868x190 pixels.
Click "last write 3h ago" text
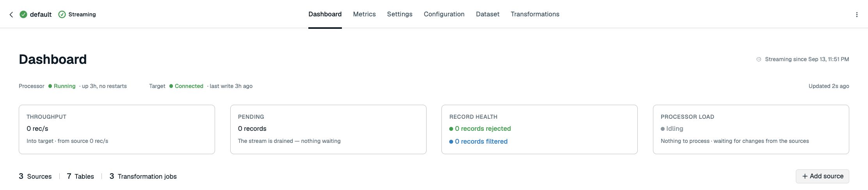[231, 86]
